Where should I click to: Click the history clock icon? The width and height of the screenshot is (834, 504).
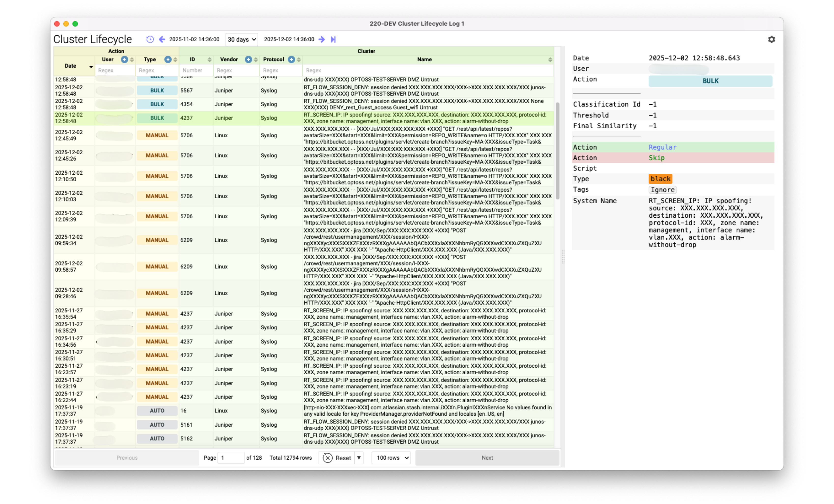[x=150, y=39]
